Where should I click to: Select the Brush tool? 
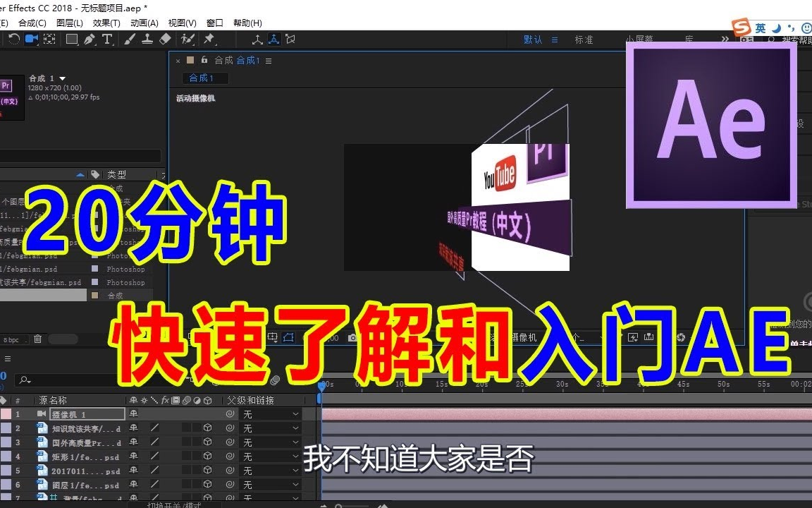coord(129,40)
